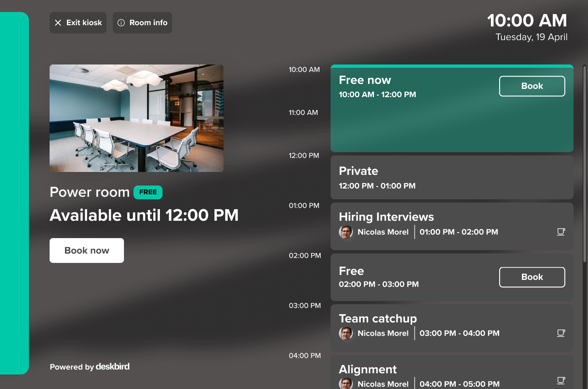Click the X icon on Exit kiosk
Viewport: 588px width, 389px height.
point(58,23)
